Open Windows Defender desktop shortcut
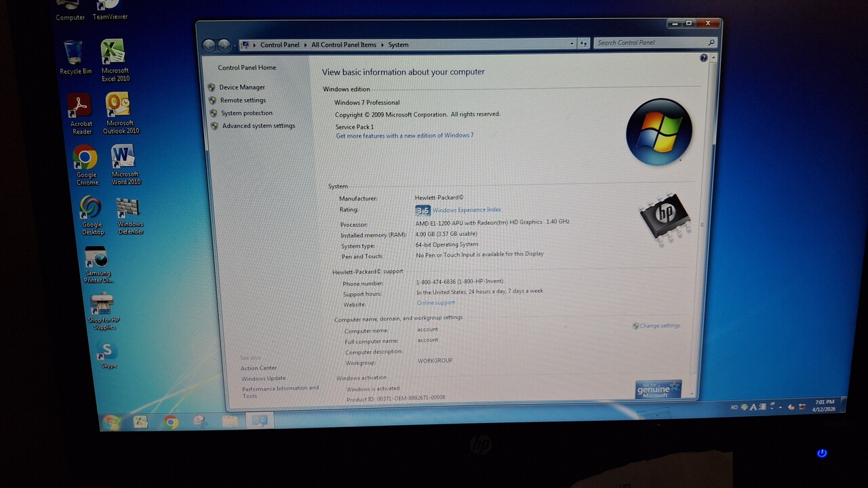868x488 pixels. [129, 210]
